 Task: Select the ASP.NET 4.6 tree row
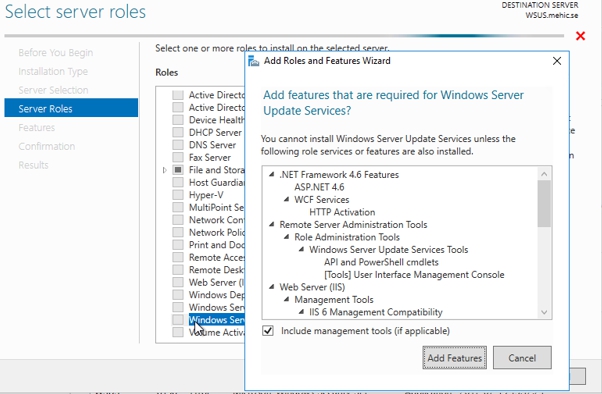coord(319,187)
